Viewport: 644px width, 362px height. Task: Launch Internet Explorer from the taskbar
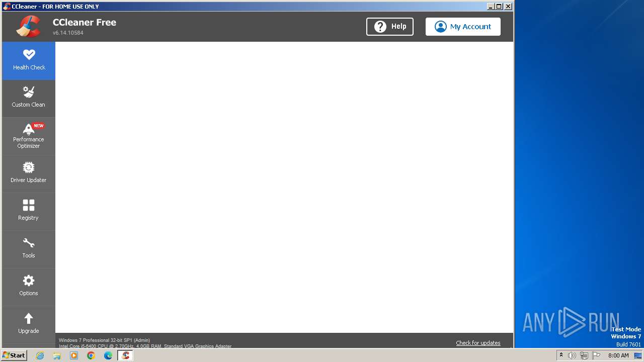point(40,355)
